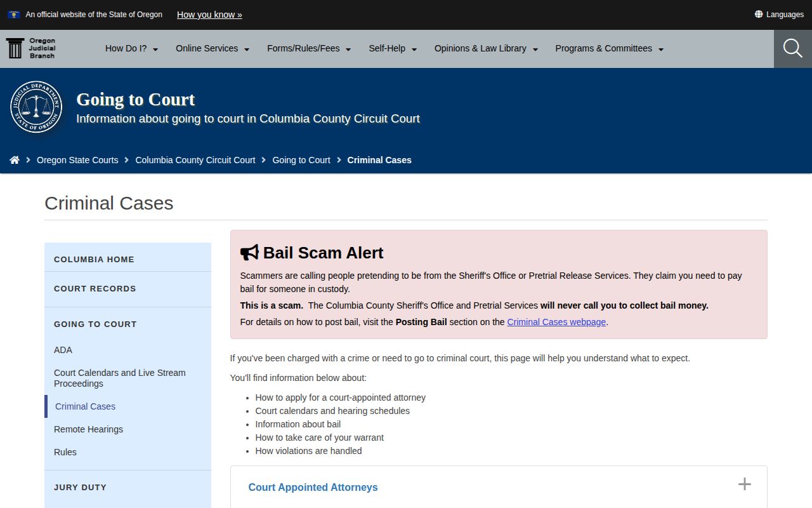Go to Columbia County Circuit Court breadcrumb
This screenshot has width=812, height=508.
(195, 160)
